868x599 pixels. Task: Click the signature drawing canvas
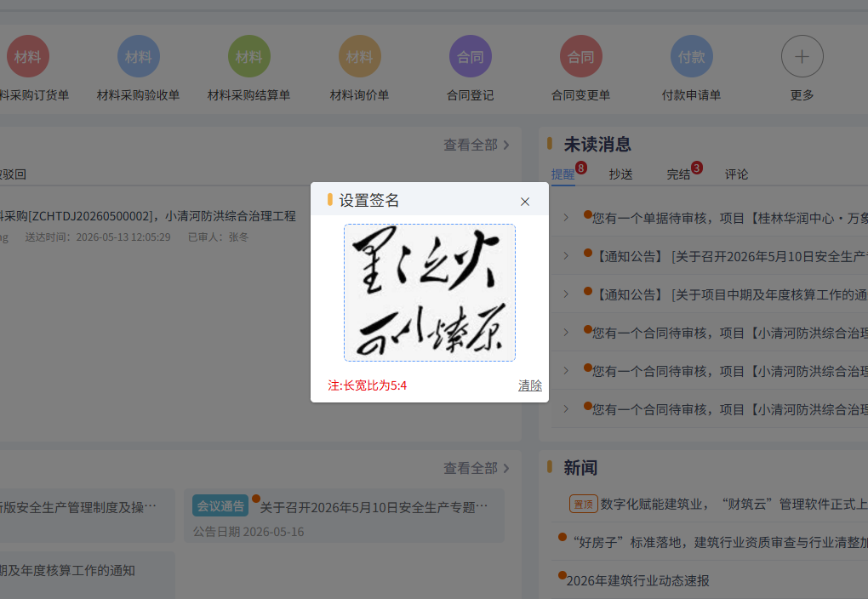[430, 293]
